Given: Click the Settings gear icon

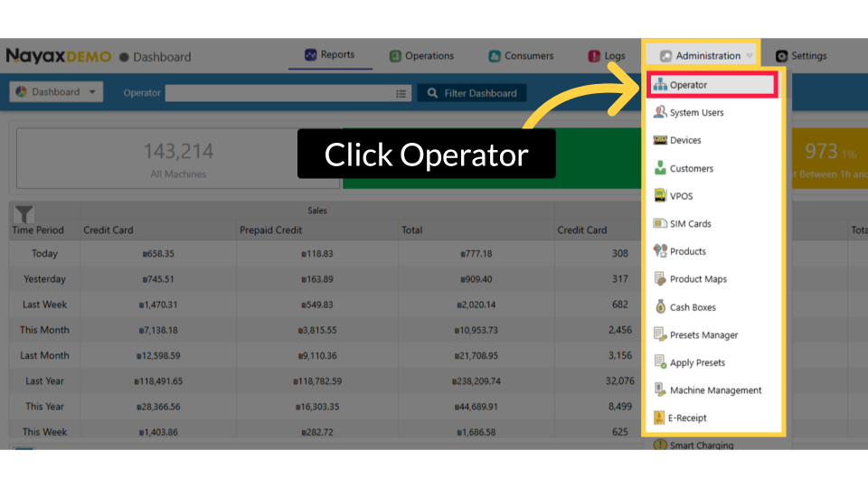Looking at the screenshot, I should (x=781, y=56).
